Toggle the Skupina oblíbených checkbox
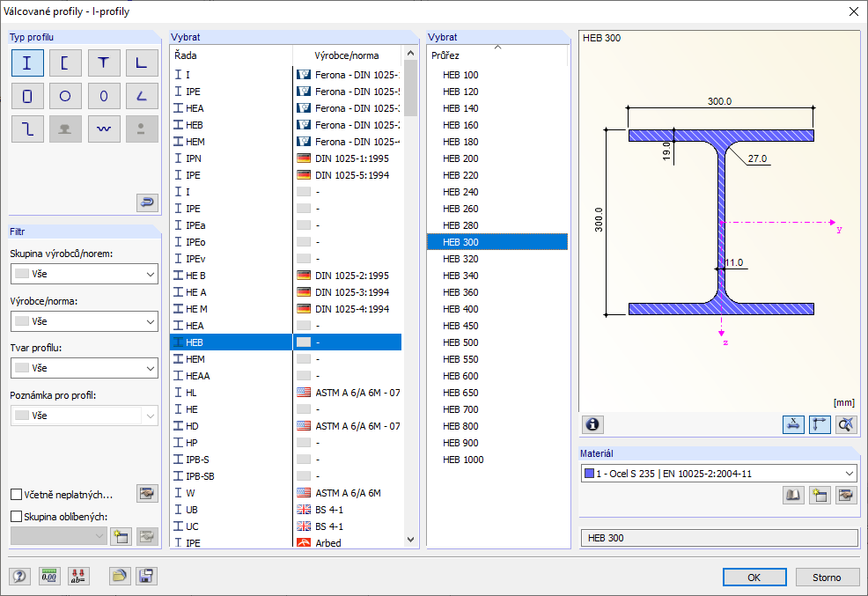 coord(17,517)
